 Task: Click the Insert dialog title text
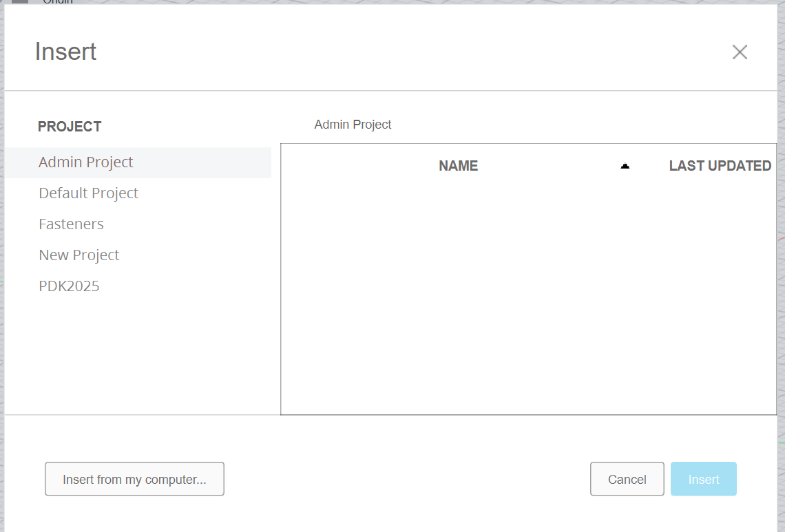click(x=65, y=52)
